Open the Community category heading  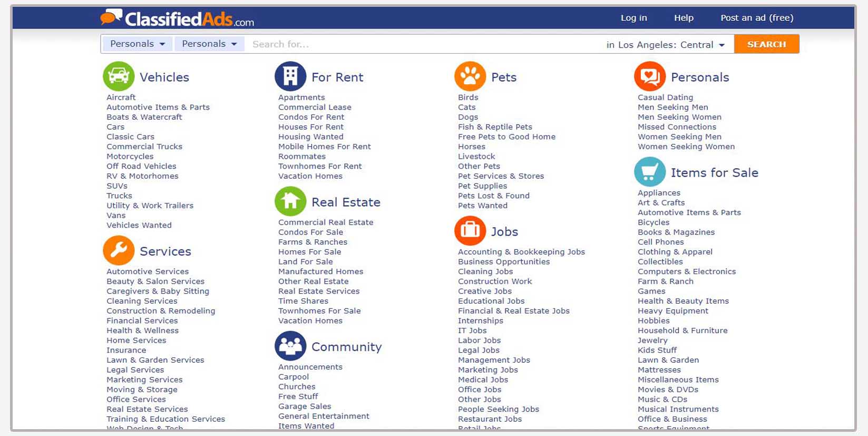coord(346,347)
